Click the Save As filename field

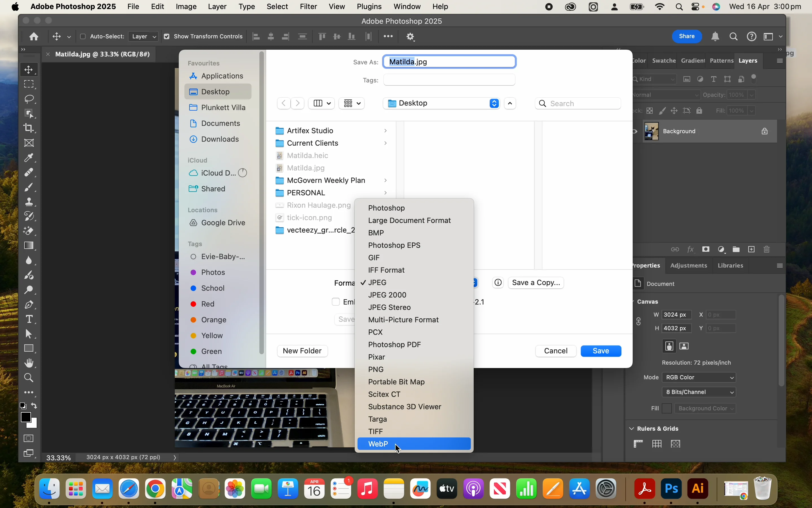click(x=449, y=62)
